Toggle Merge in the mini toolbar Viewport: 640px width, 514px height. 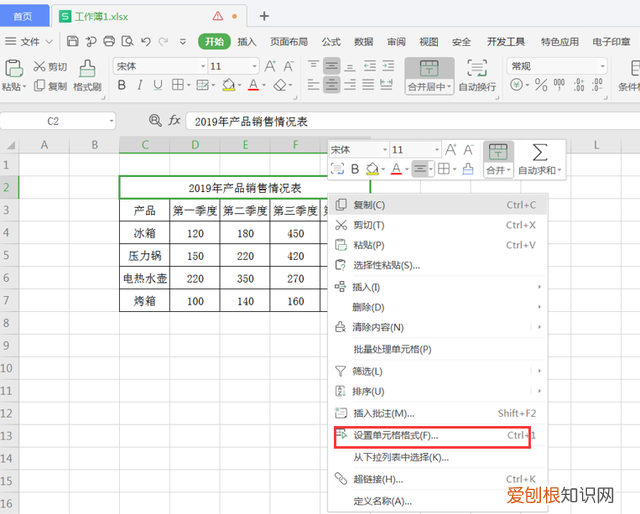tap(498, 159)
